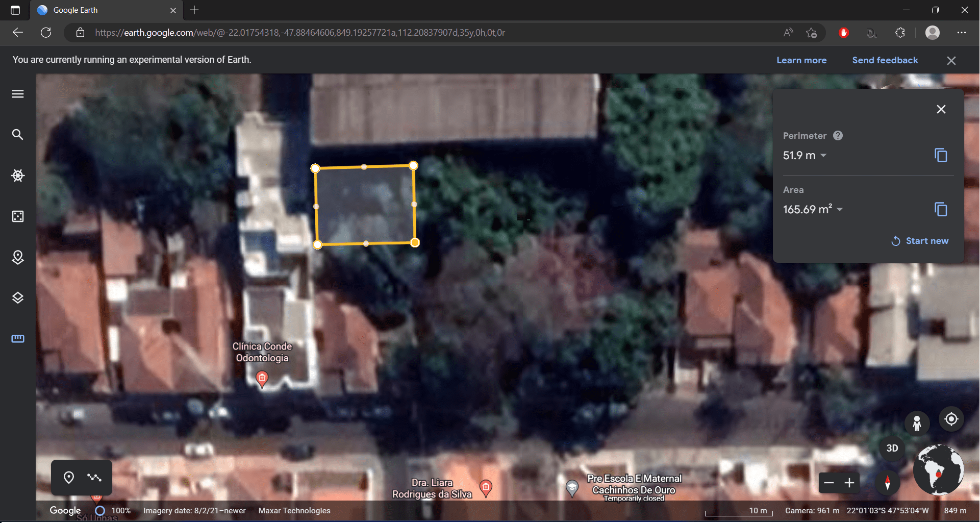Close the Google Earth tab
The height and width of the screenshot is (523, 980).
[173, 10]
